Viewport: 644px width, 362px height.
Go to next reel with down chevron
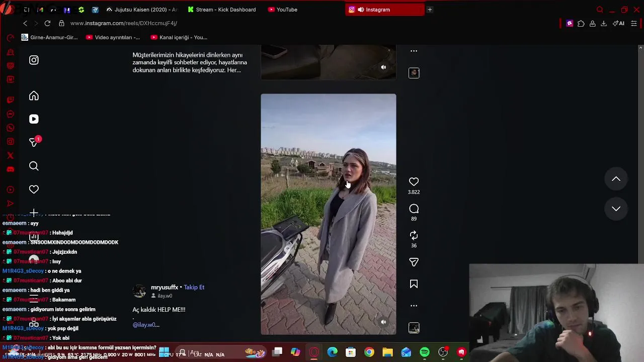[616, 209]
